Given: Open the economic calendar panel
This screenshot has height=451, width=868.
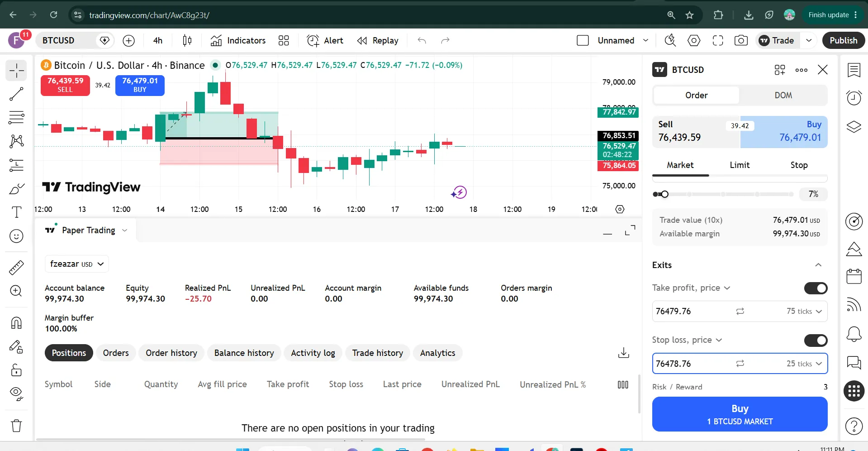Looking at the screenshot, I should [x=854, y=276].
